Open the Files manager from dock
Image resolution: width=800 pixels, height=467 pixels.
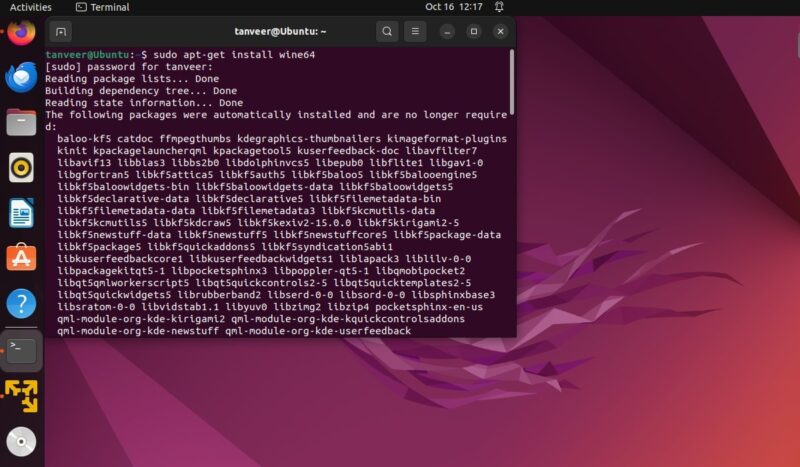point(21,122)
